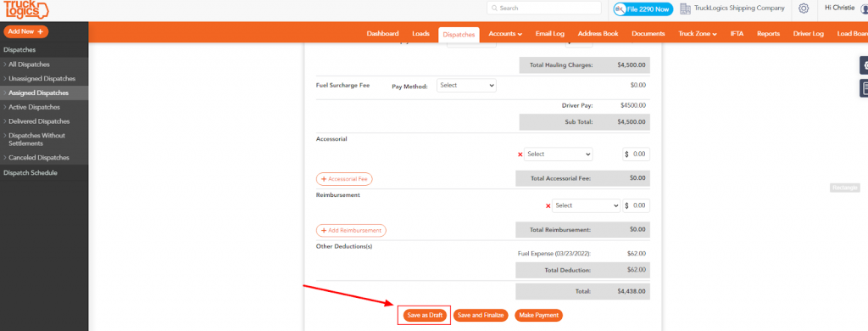Click the Driver Pay $4500.00 value
The width and height of the screenshot is (868, 331).
[x=632, y=105]
